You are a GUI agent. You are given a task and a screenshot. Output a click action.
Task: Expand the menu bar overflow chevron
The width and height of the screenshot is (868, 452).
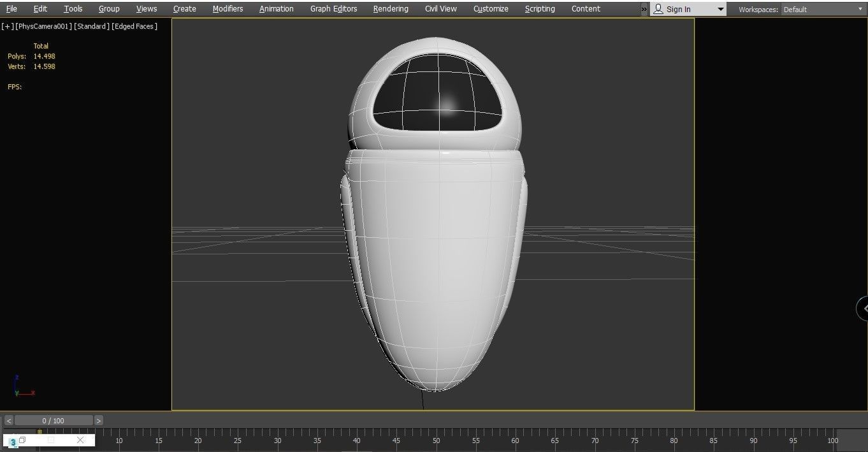point(644,10)
